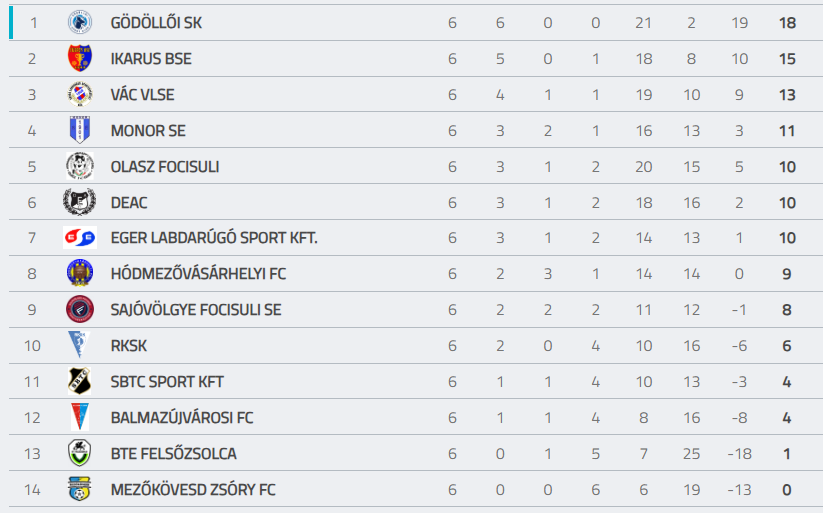
Task: Open the GÖDÖLLŐI SK team page
Action: point(156,23)
